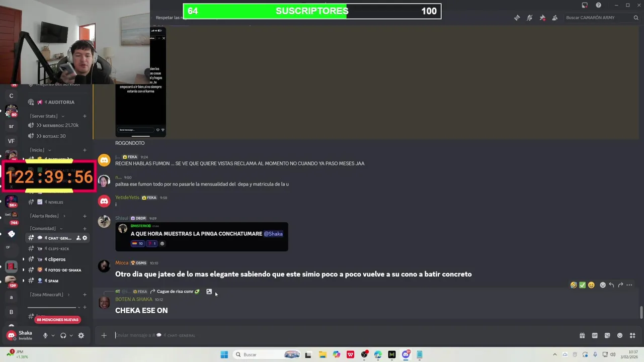644x362 pixels.
Task: Open the Discord inbox icon
Action: (x=585, y=5)
